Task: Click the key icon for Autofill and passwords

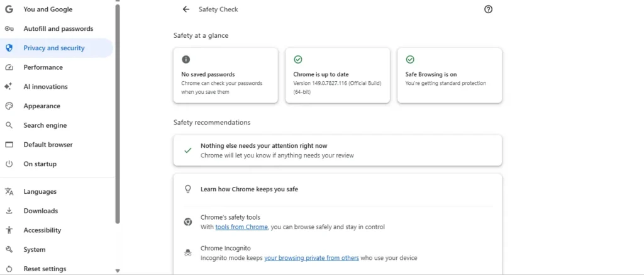Action: pyautogui.click(x=9, y=28)
